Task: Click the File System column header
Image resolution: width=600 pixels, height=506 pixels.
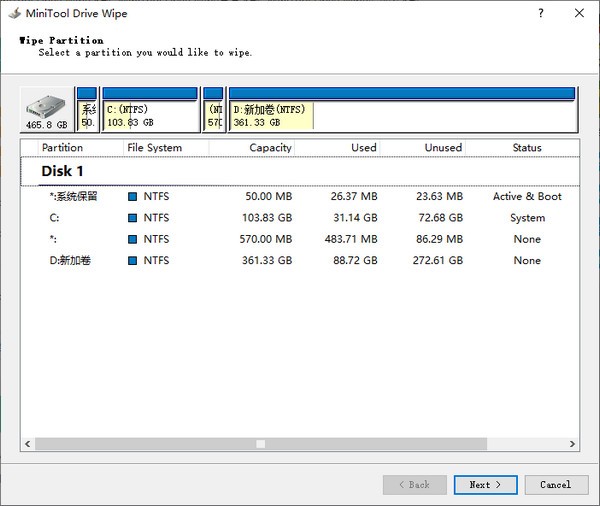Action: tap(166, 148)
